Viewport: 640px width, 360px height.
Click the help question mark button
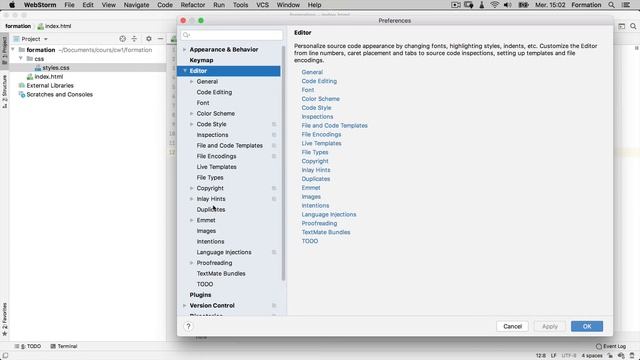coord(188,326)
